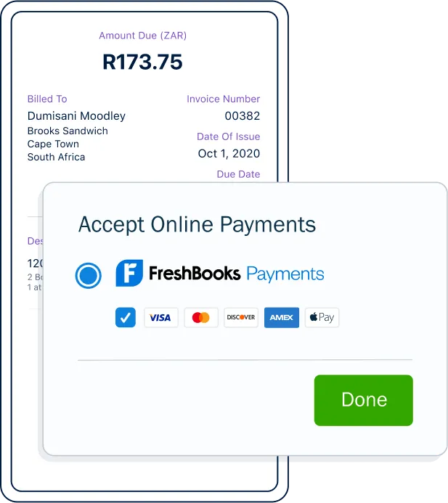This screenshot has width=448, height=503.
Task: Click the AMEX card icon
Action: click(x=282, y=317)
